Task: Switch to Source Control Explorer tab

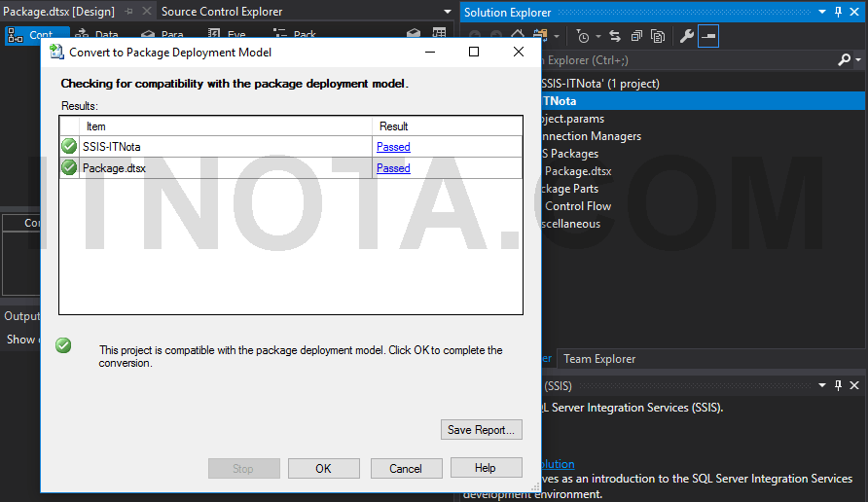Action: (x=222, y=12)
